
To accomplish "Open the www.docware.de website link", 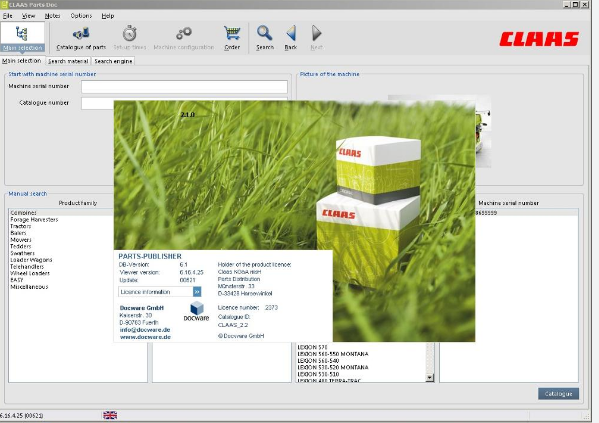I will (x=145, y=337).
